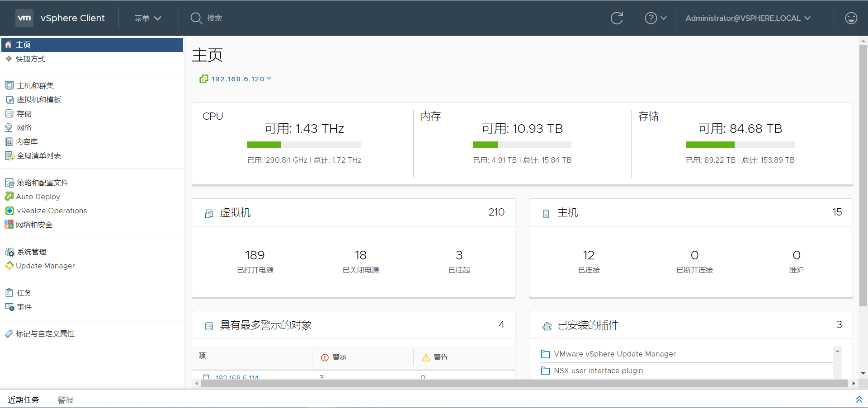Open 内容库 in the sidebar
The width and height of the screenshot is (868, 408).
pos(27,141)
